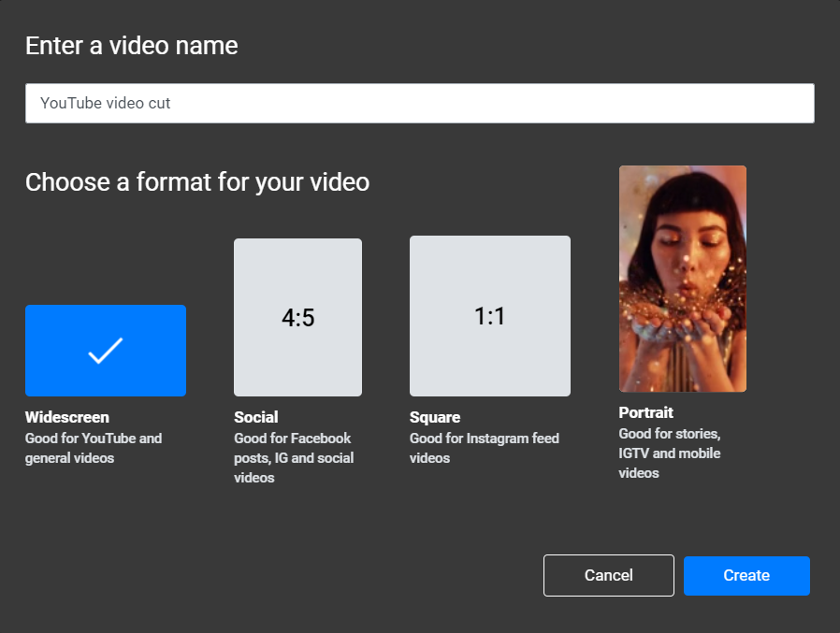Screen dimensions: 840x633
Task: Select the 1:1 Square format tile
Action: point(490,316)
